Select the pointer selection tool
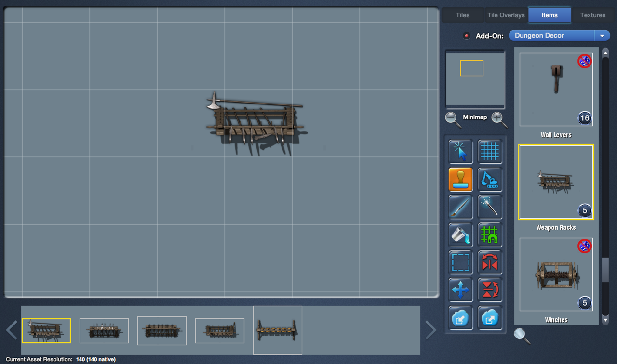Viewport: 617px width, 364px height. 460,152
